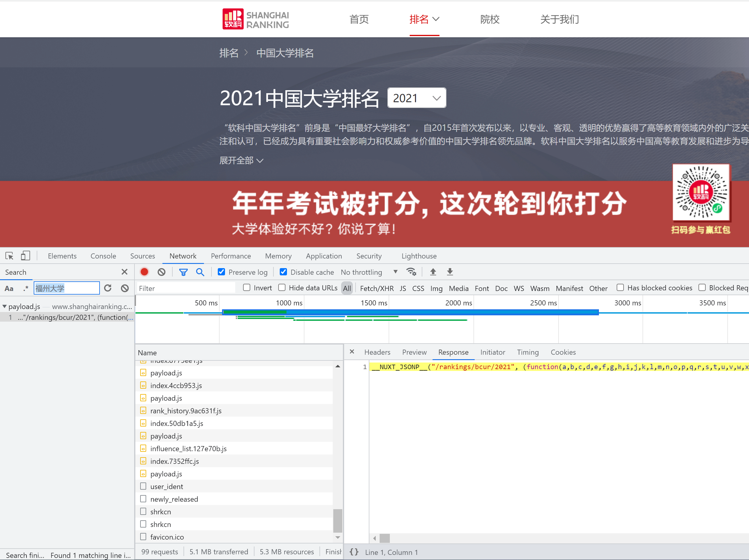Clear the network log with the clear icon
This screenshot has height=560, width=749.
coord(162,272)
